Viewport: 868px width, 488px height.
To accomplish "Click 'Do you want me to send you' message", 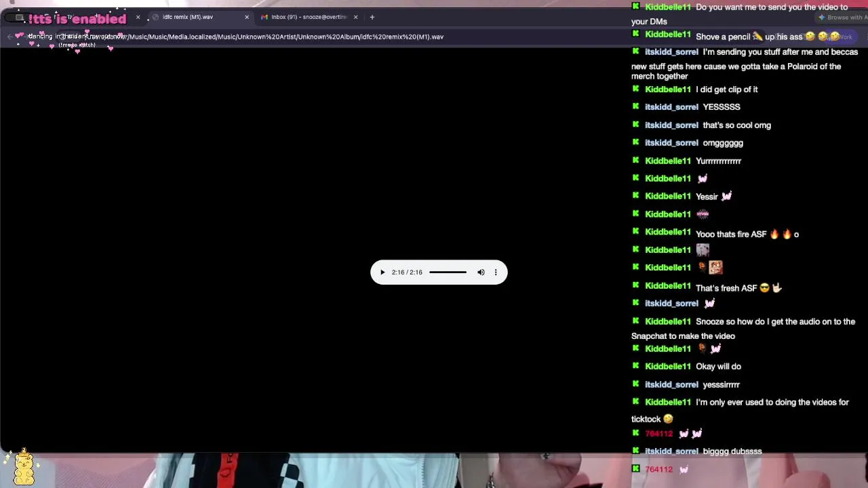I will point(739,14).
